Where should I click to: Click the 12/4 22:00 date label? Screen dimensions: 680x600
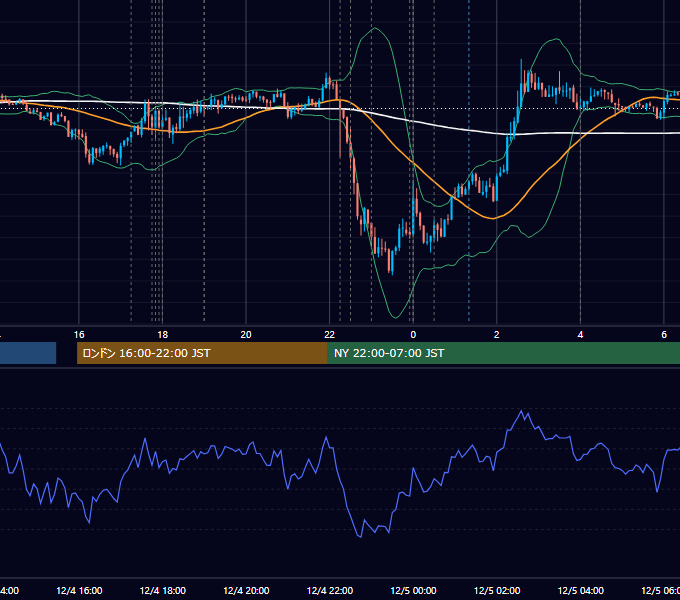tap(330, 591)
